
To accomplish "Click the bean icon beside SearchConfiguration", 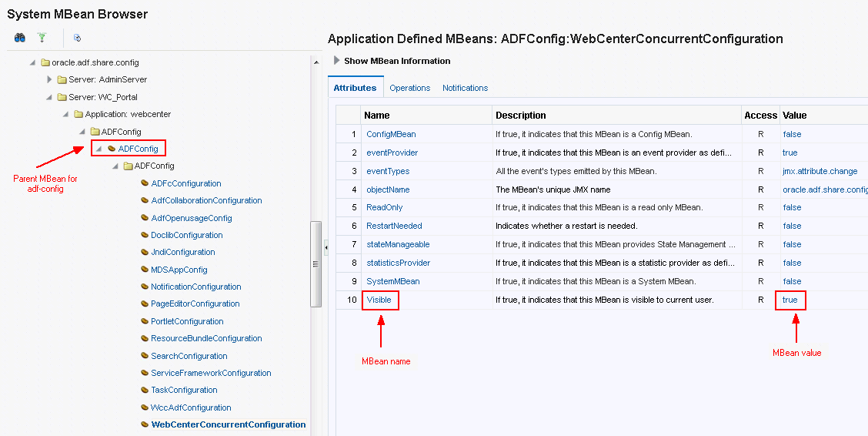I will (145, 356).
